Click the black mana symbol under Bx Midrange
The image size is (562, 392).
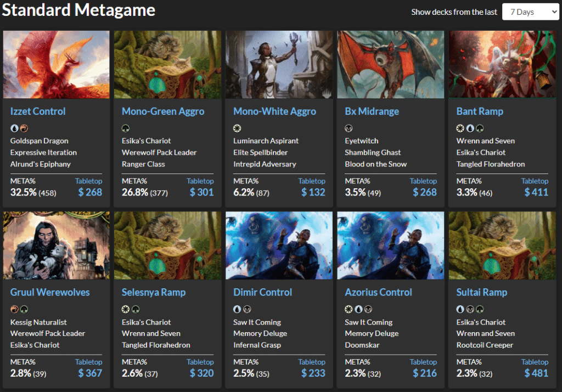pyautogui.click(x=349, y=128)
